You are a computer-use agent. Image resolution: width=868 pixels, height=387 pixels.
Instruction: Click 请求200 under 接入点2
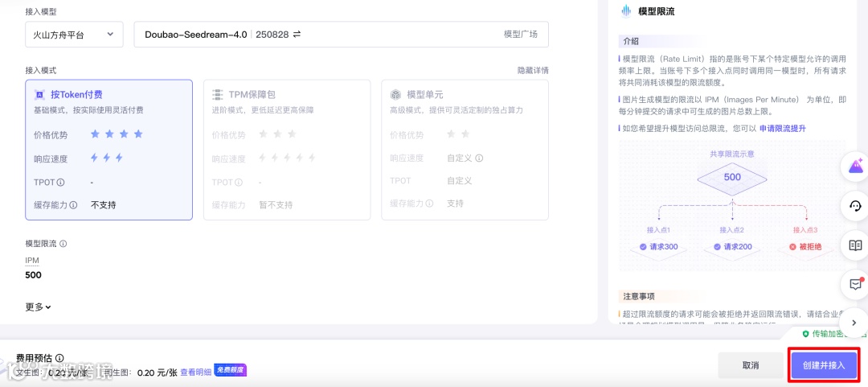click(x=732, y=247)
